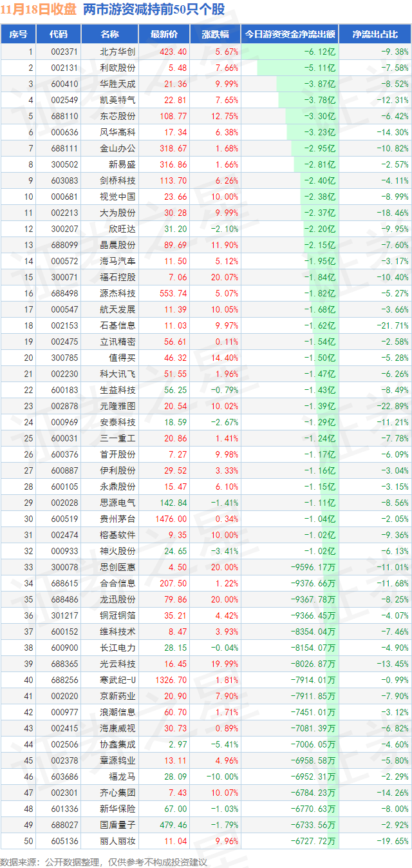Screen dimensions: 412x868
Task: Click the 序号 column header
Action: click(18, 35)
